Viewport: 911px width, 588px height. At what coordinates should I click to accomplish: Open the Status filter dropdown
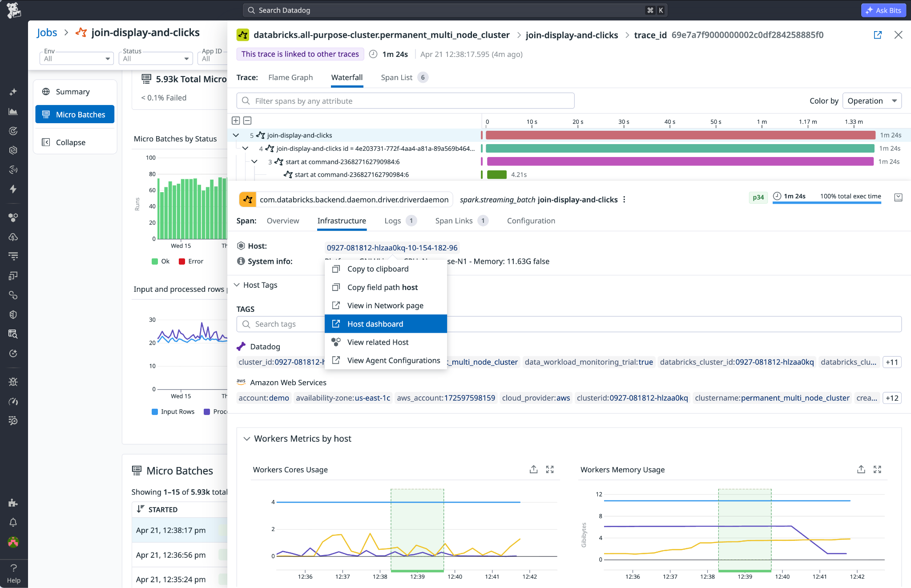(155, 58)
